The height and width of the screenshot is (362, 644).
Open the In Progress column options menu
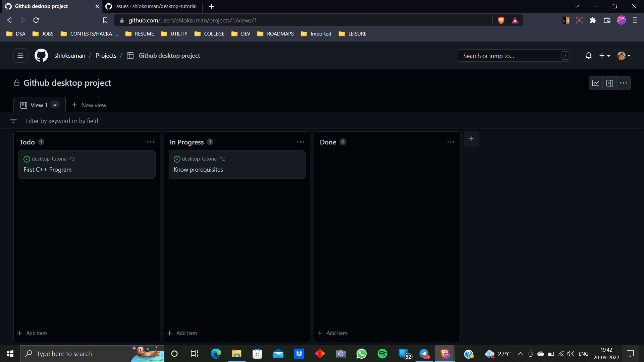tap(300, 142)
